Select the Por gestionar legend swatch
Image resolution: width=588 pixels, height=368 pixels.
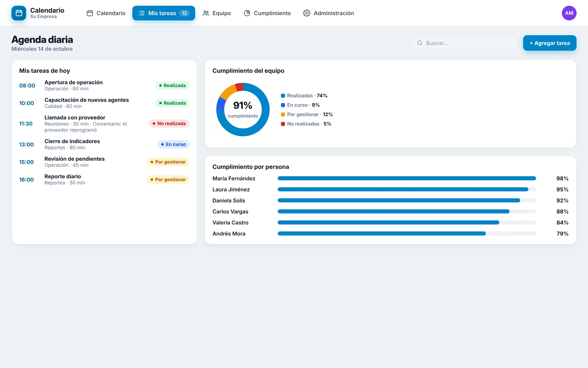pyautogui.click(x=283, y=114)
